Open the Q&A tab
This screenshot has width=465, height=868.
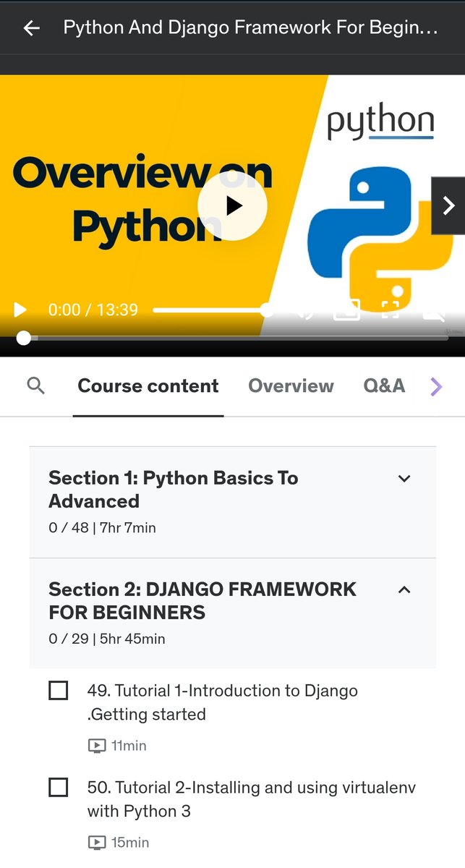click(384, 386)
